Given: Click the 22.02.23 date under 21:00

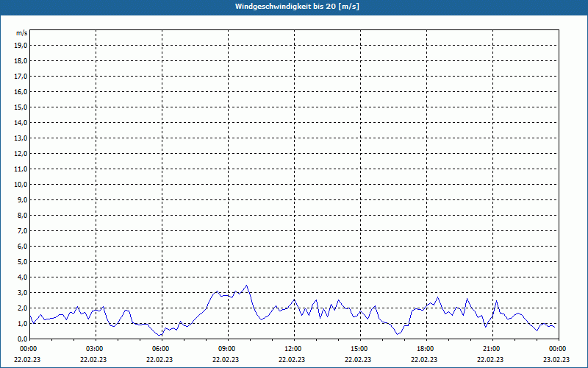Looking at the screenshot, I should coord(490,359).
